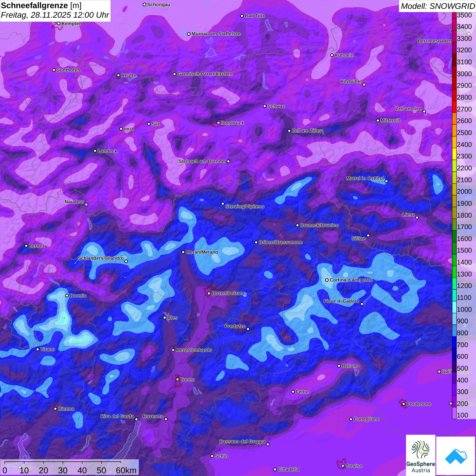Click the Bienno town label

pos(66,409)
